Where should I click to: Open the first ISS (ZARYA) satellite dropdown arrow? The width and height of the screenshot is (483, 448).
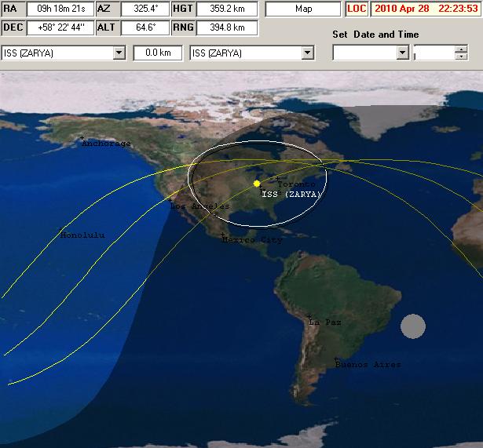[x=119, y=53]
